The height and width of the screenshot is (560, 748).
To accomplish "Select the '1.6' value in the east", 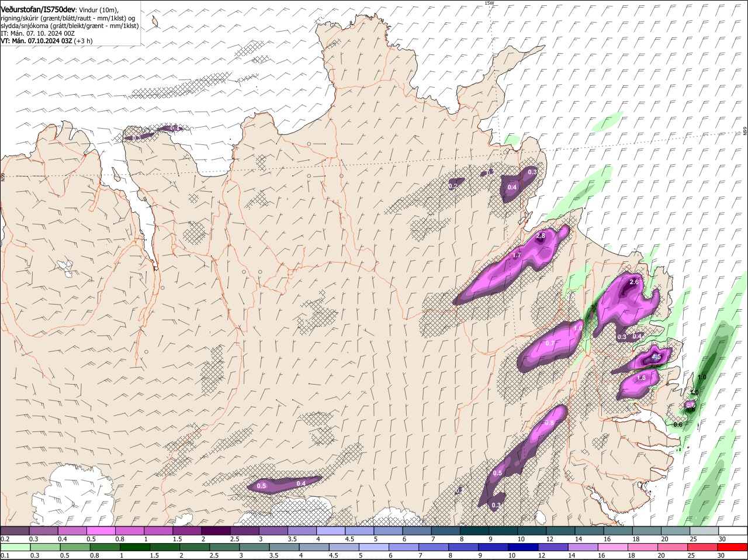I will (x=641, y=378).
